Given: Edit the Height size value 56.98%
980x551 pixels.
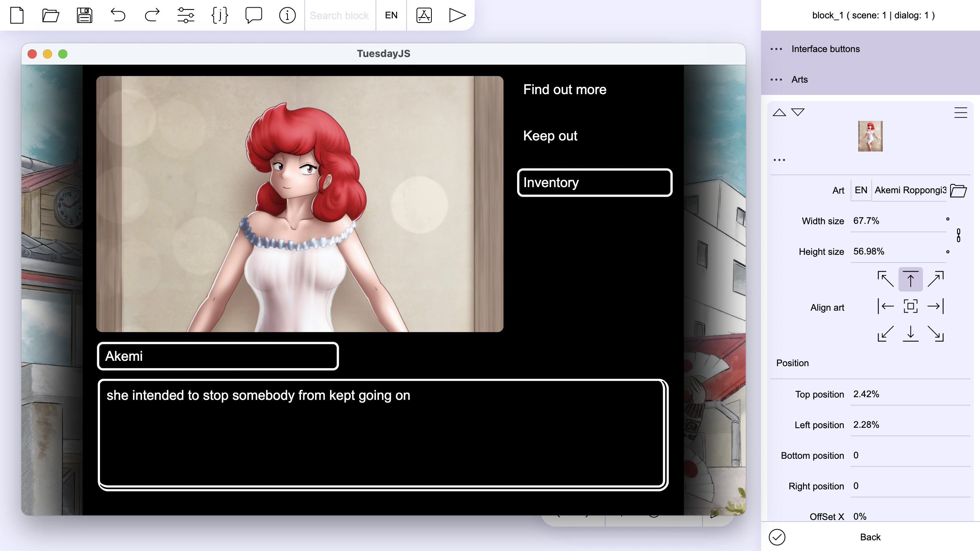Looking at the screenshot, I should [x=898, y=251].
